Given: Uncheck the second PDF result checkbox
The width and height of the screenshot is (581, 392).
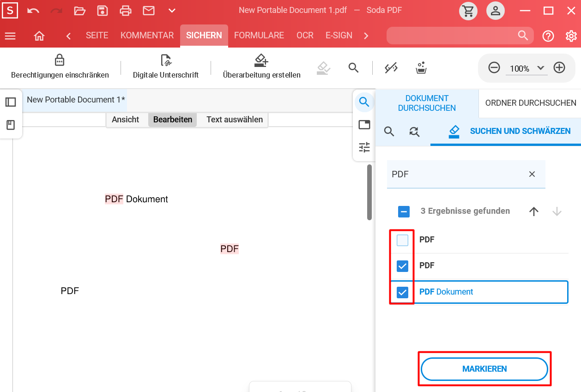Looking at the screenshot, I should click(x=403, y=266).
